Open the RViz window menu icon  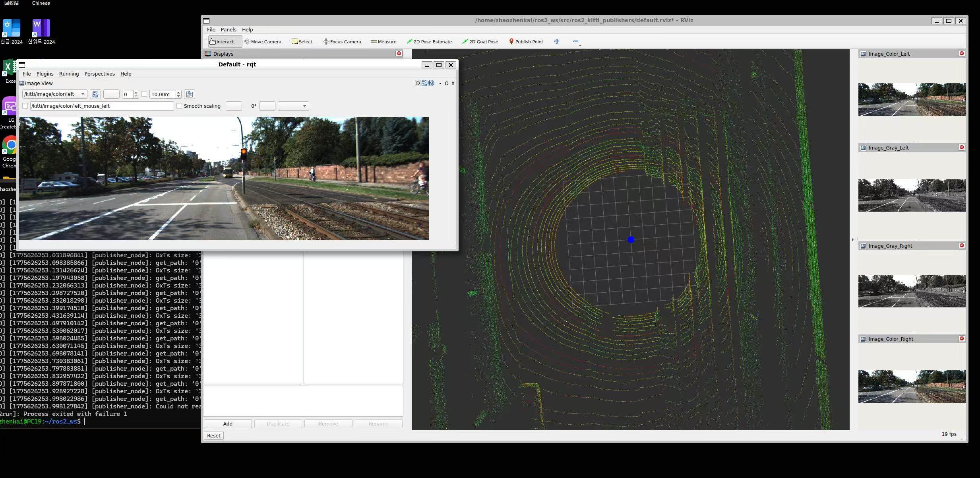206,21
